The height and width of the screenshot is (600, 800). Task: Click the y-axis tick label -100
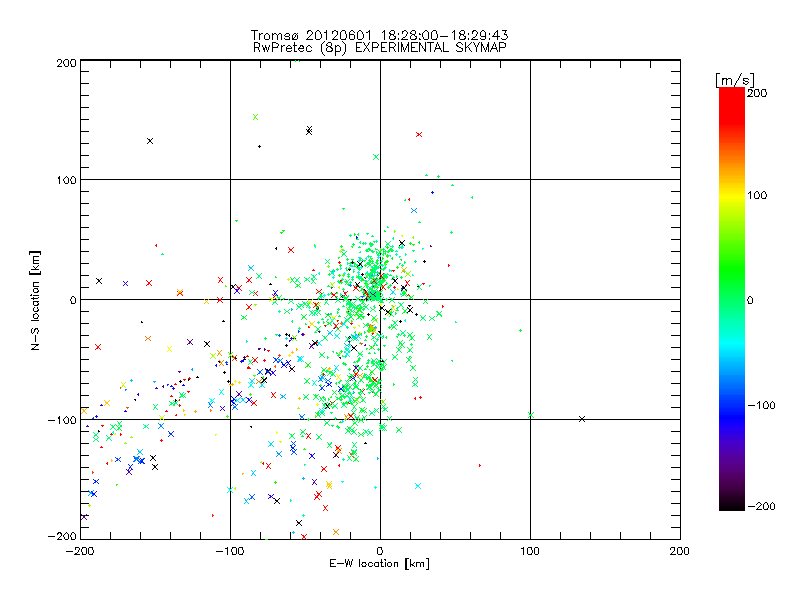(62, 420)
